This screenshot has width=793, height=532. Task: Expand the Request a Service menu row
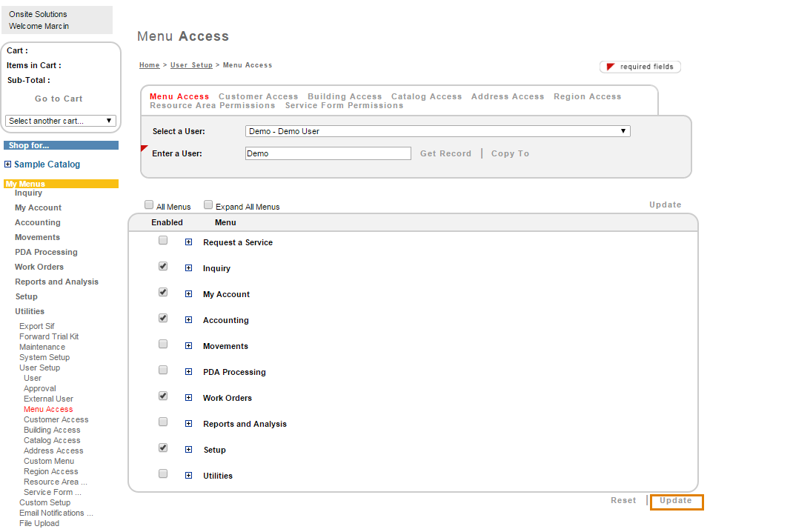click(x=188, y=242)
